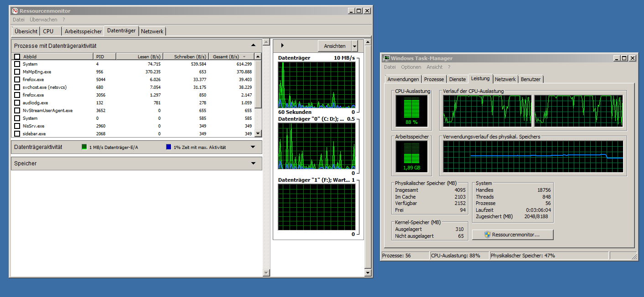Sort by the Abbild column header

click(x=58, y=57)
